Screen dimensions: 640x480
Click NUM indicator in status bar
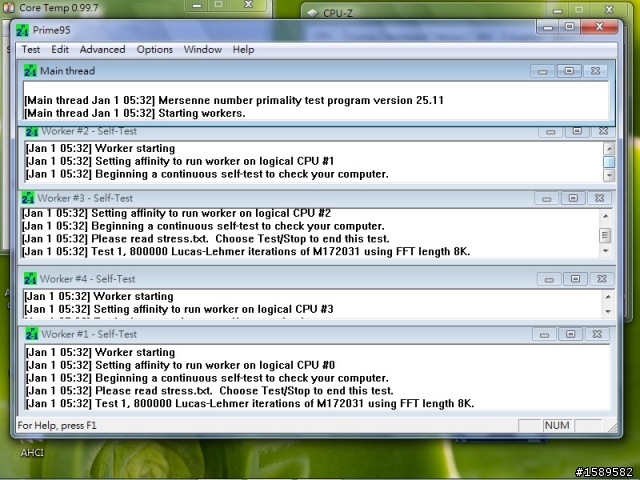pyautogui.click(x=557, y=425)
